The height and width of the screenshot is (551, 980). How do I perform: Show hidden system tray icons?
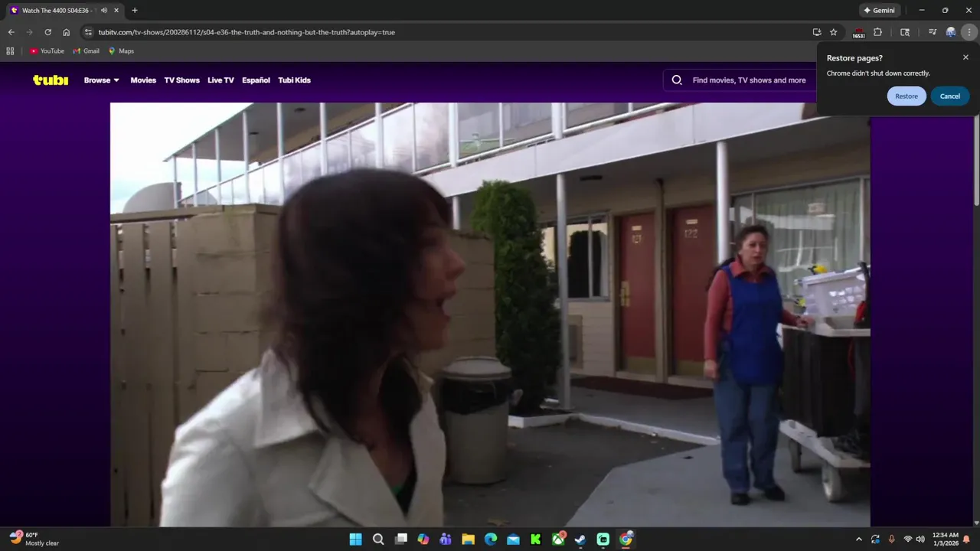pyautogui.click(x=858, y=539)
